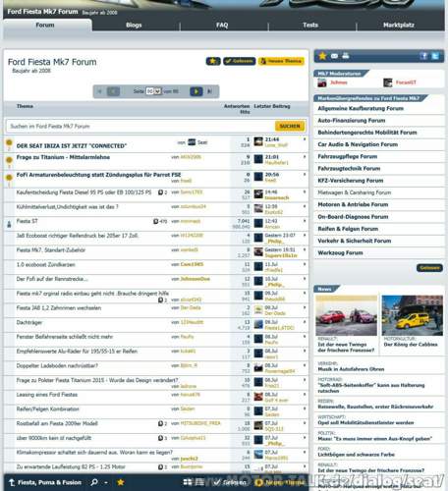Open the page number dropdown in pagination
The image size is (448, 491).
point(153,91)
